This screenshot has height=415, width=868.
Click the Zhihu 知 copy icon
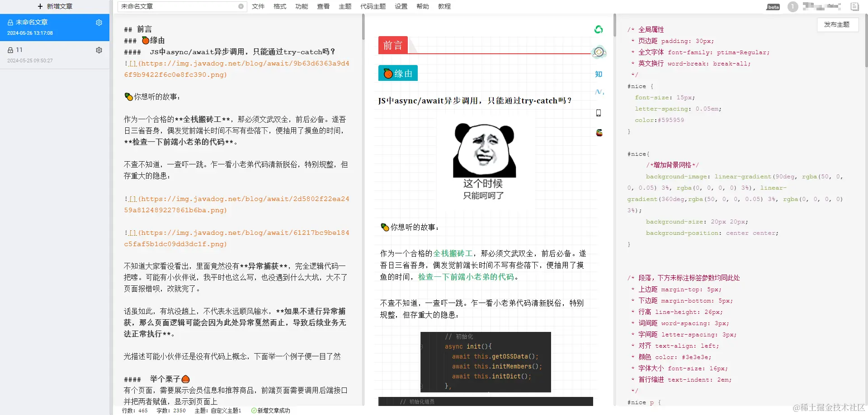click(599, 74)
